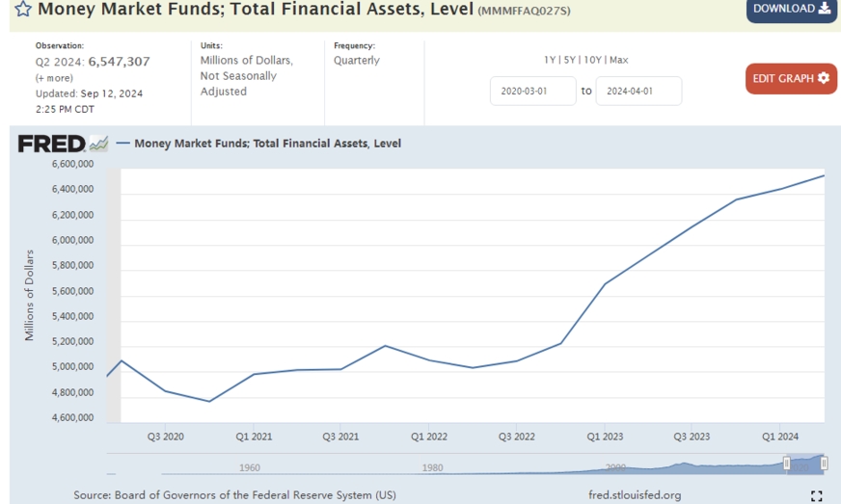
Task: Click the fred.stlouisfed.org link
Action: (633, 495)
